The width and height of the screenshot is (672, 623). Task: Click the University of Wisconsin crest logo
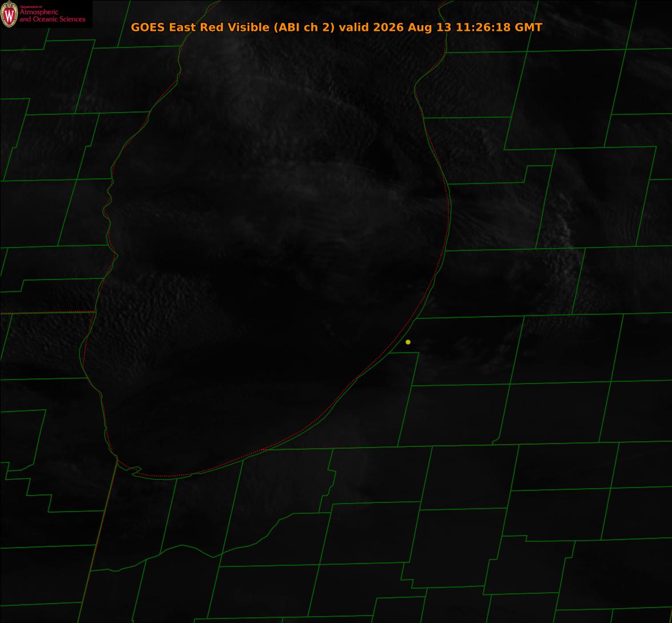click(9, 14)
